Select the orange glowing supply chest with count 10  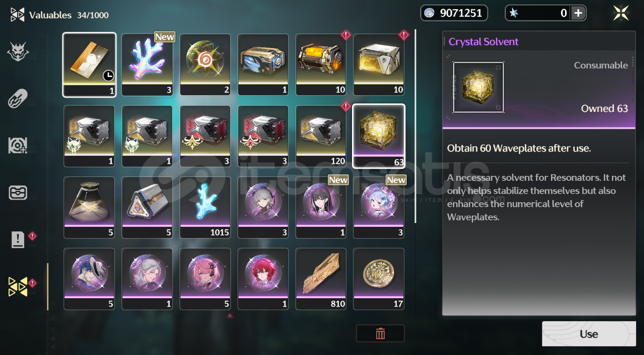click(321, 65)
